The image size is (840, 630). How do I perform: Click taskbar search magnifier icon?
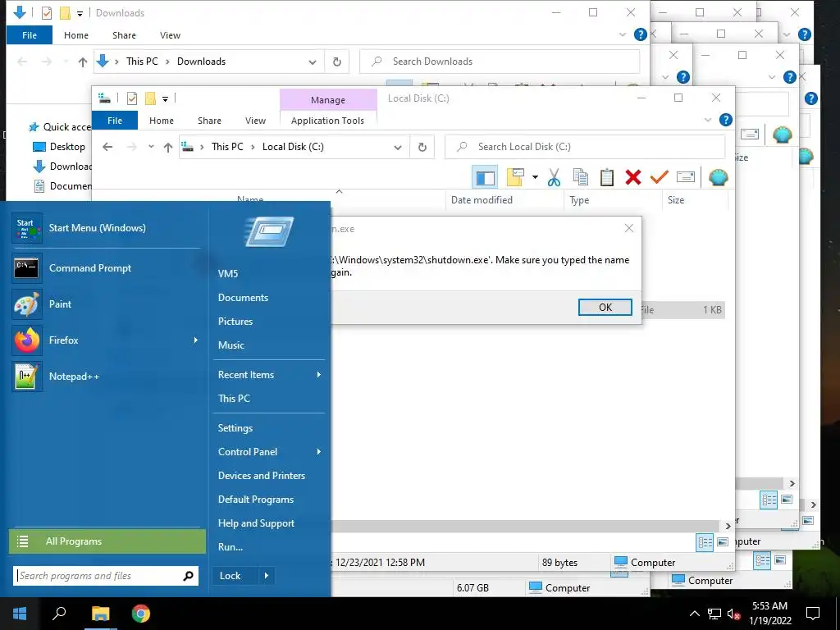pos(59,614)
